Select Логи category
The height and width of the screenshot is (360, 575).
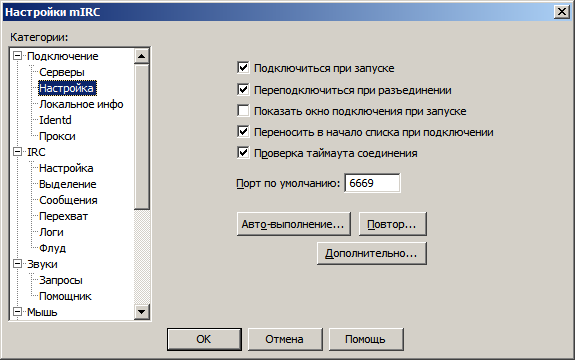coord(51,232)
